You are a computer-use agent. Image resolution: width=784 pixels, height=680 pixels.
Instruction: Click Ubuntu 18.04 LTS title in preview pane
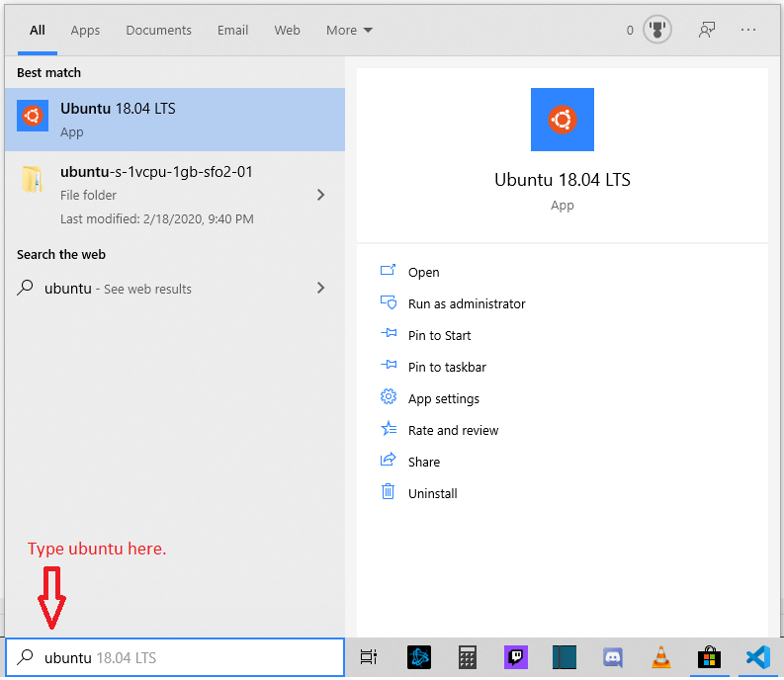562,180
